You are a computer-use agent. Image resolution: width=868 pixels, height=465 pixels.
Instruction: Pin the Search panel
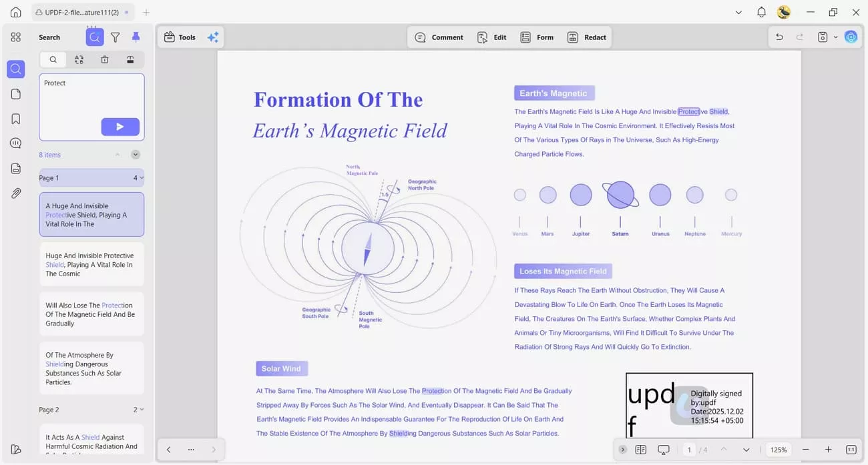point(136,37)
